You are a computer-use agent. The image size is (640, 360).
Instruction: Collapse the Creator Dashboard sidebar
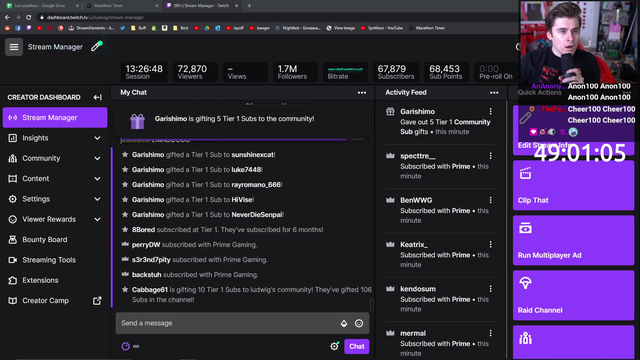pos(97,97)
